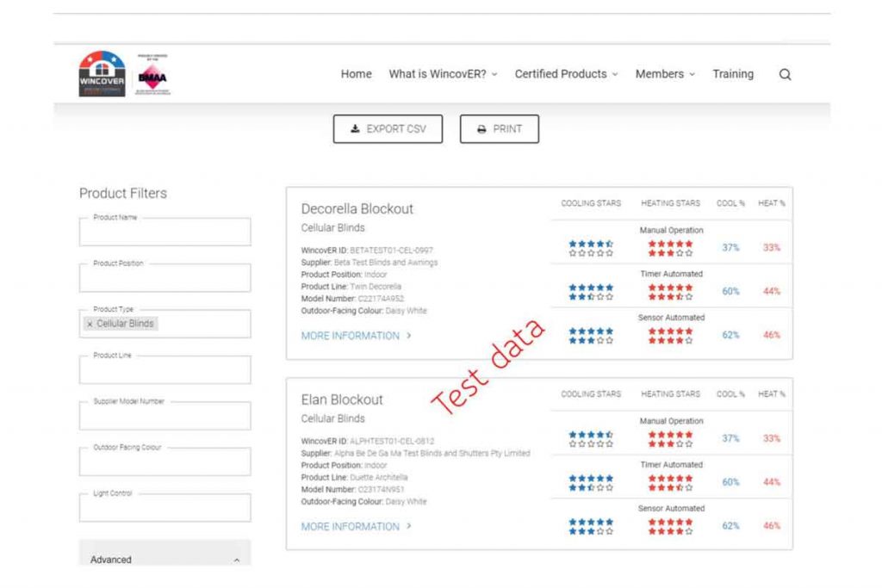882x588 pixels.
Task: Click Product Name filter field
Action: click(165, 232)
